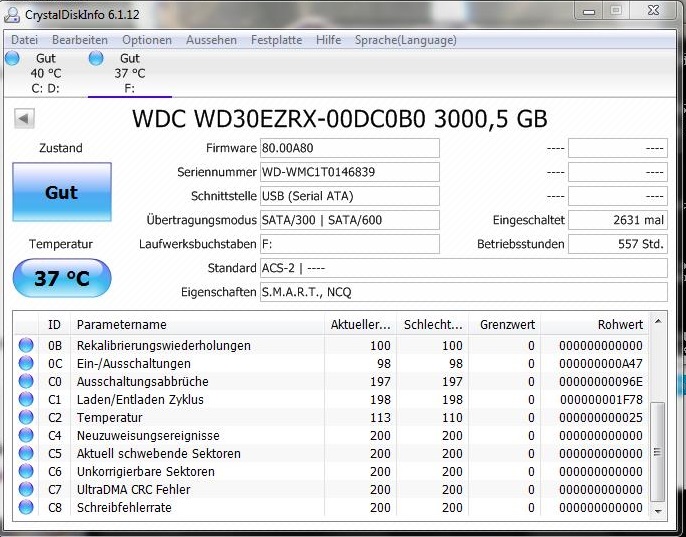The height and width of the screenshot is (537, 686).
Task: Click the Standard field ACS-2
Action: click(x=464, y=268)
